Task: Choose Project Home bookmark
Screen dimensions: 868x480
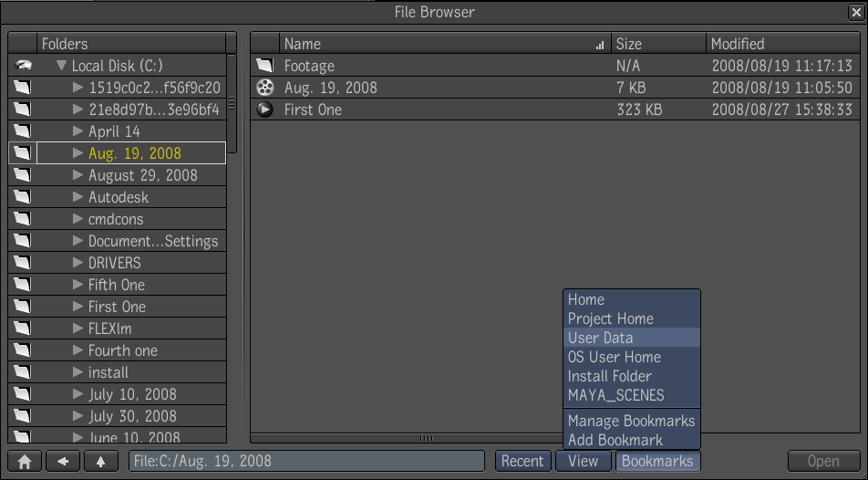Action: click(632, 318)
